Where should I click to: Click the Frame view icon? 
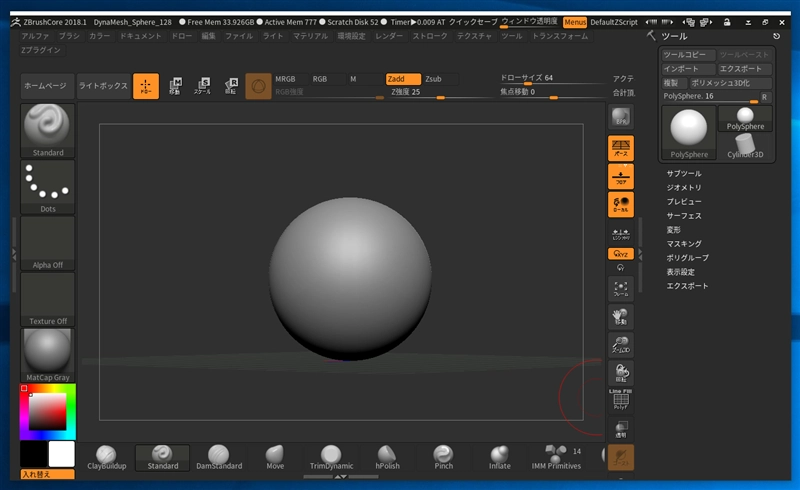(x=620, y=289)
